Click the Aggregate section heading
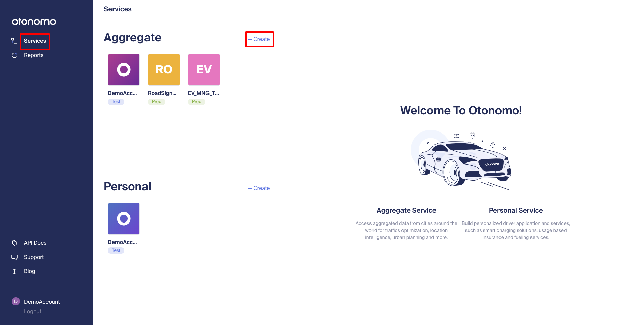The image size is (644, 325). (x=132, y=38)
